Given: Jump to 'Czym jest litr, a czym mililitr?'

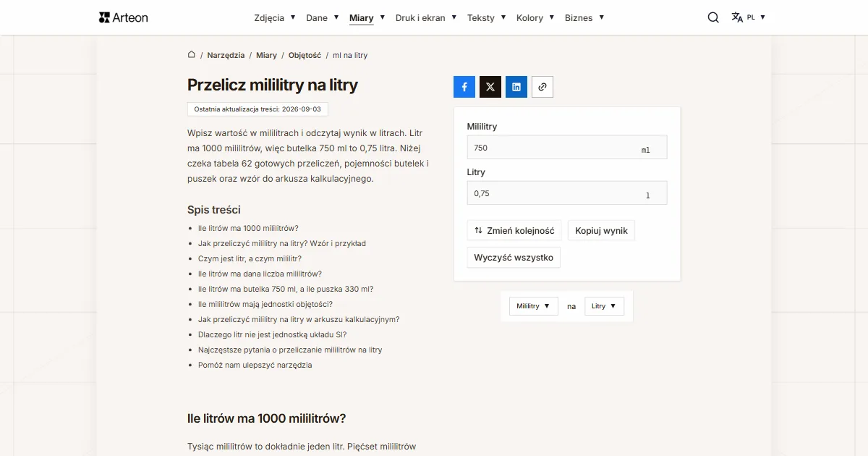Looking at the screenshot, I should [250, 258].
